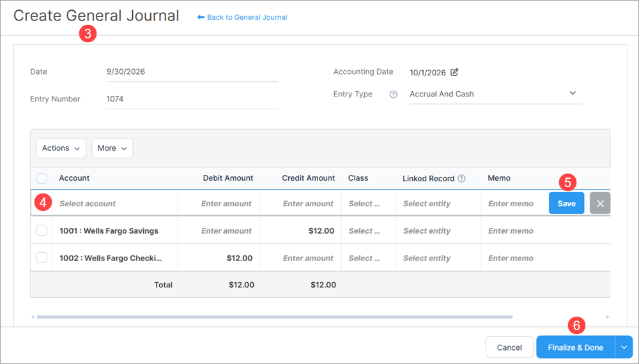Click the Linked Record help icon
Screen dimensions: 639x364
(462, 178)
